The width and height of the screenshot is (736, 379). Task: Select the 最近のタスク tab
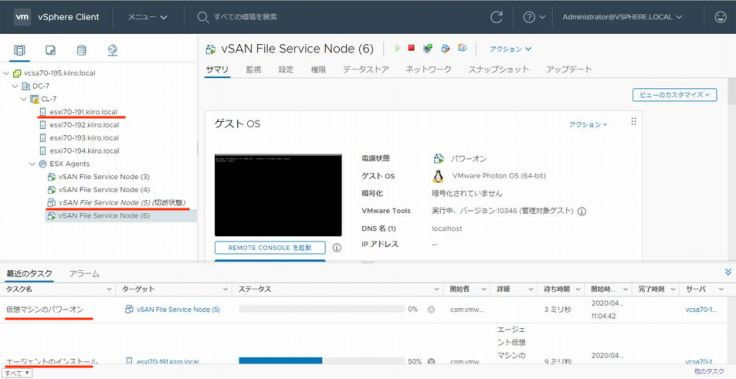[29, 273]
